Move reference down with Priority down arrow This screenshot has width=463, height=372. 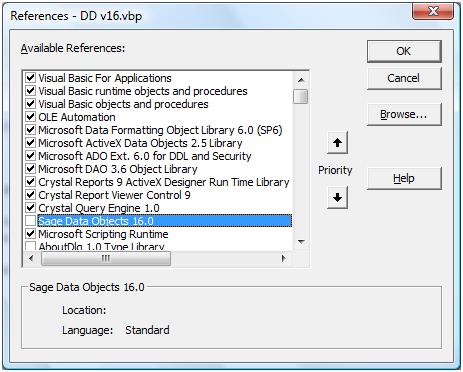click(x=337, y=197)
